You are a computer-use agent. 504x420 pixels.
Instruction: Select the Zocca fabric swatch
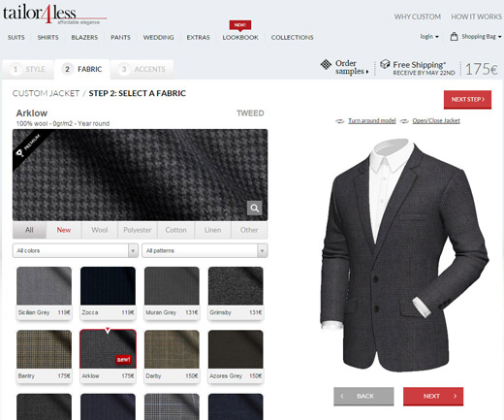[x=108, y=293]
